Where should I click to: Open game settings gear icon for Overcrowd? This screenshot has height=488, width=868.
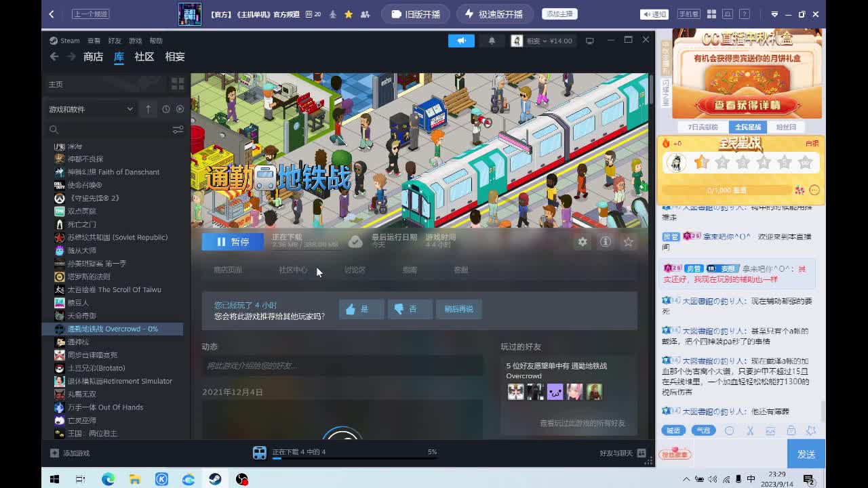pos(583,242)
